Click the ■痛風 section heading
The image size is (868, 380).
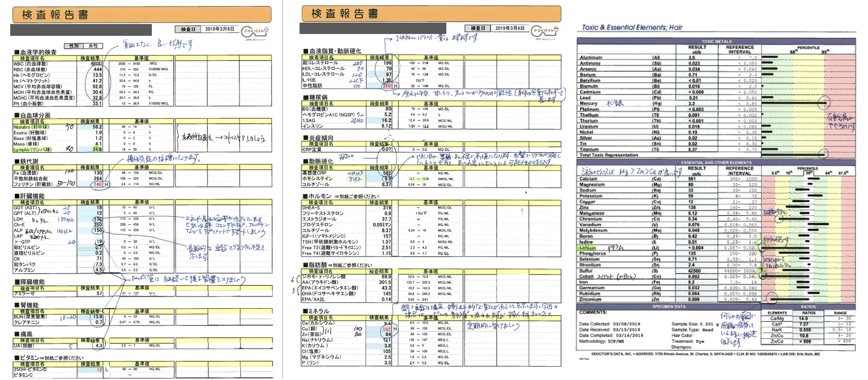pos(23,334)
